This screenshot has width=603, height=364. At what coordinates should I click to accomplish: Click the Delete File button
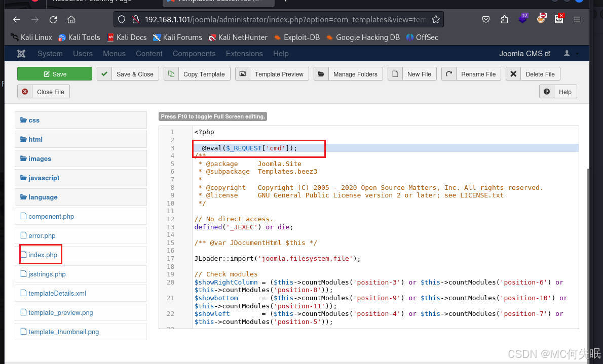tap(533, 74)
